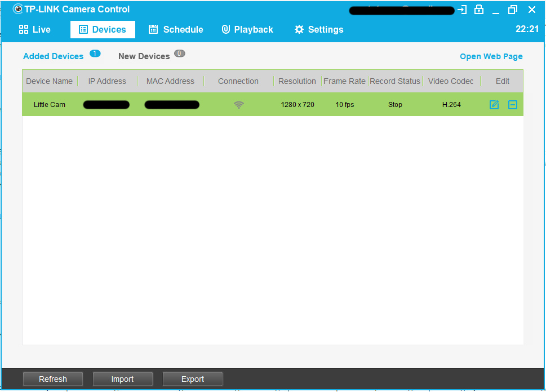Click the Device Name column header
Image resolution: width=546 pixels, height=392 pixels.
50,81
